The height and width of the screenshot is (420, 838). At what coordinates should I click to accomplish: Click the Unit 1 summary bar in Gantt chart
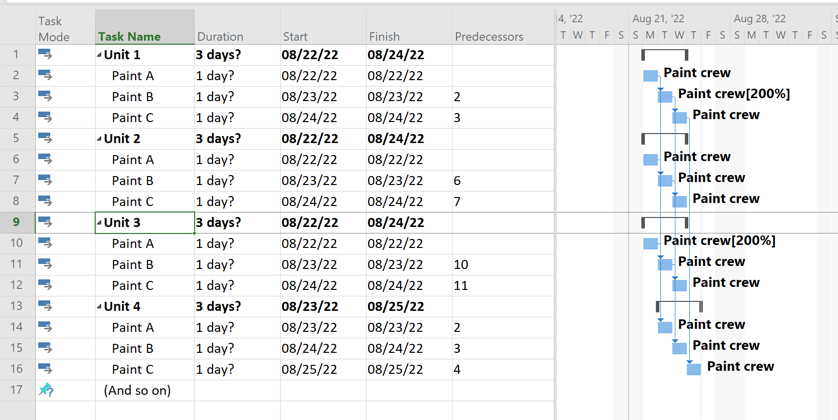coord(664,53)
